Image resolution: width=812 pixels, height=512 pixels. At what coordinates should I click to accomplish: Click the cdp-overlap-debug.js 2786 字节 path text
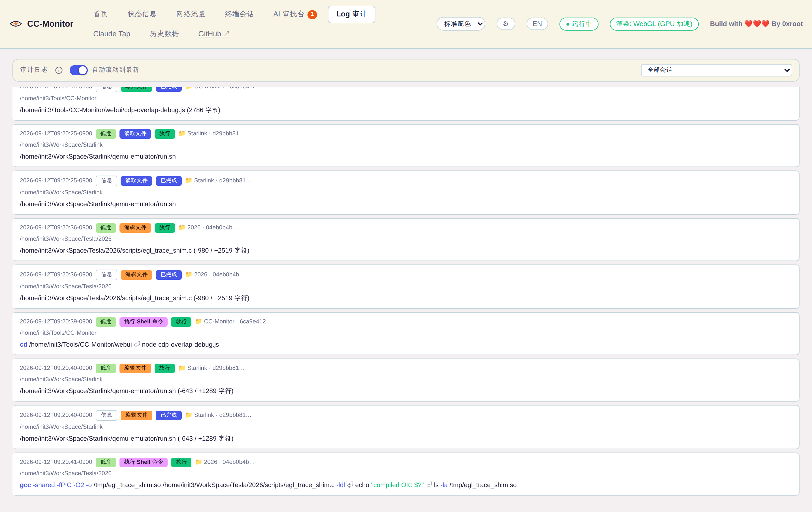[120, 110]
